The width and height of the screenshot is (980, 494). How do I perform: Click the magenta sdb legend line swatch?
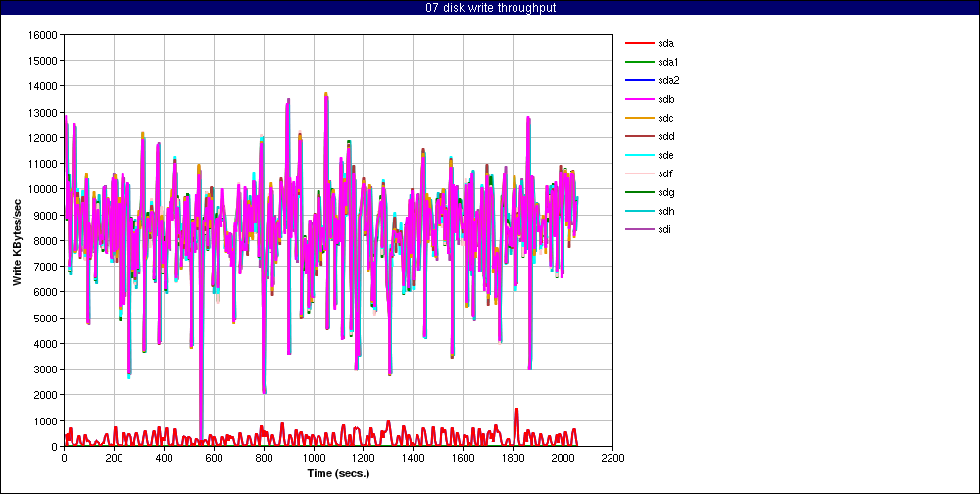pyautogui.click(x=639, y=99)
